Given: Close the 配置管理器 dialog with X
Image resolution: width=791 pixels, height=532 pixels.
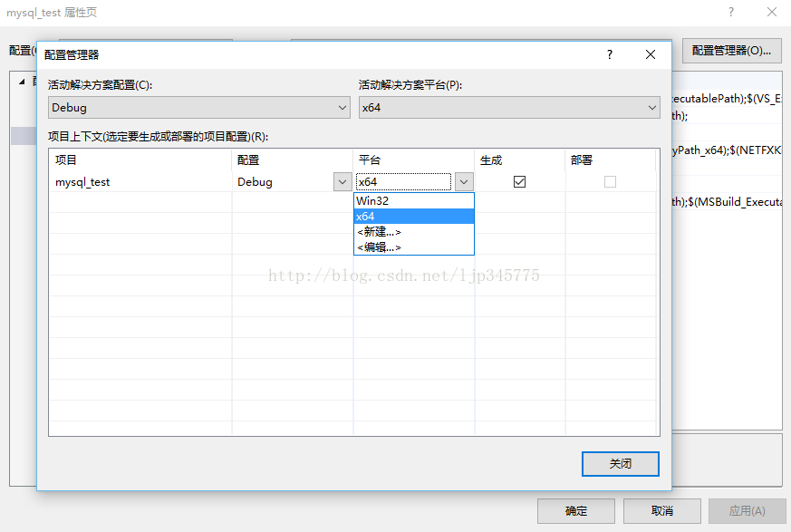Looking at the screenshot, I should [x=651, y=54].
